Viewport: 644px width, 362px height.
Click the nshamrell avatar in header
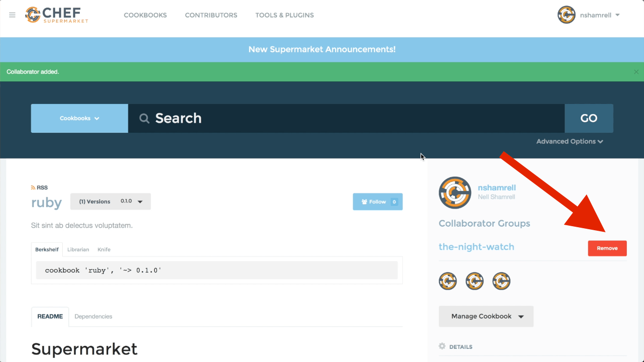(x=566, y=15)
